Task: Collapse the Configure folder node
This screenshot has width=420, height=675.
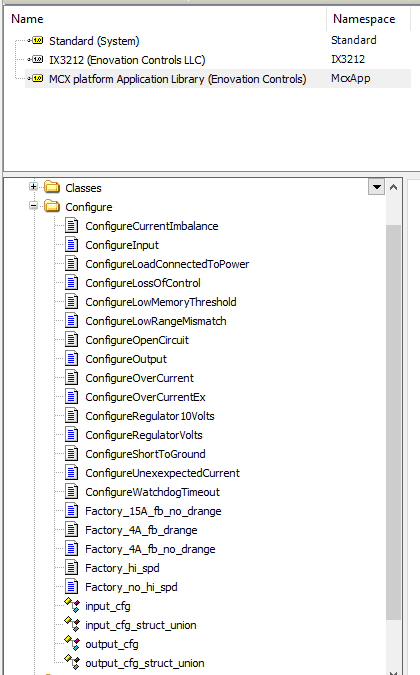Action: tap(33, 205)
